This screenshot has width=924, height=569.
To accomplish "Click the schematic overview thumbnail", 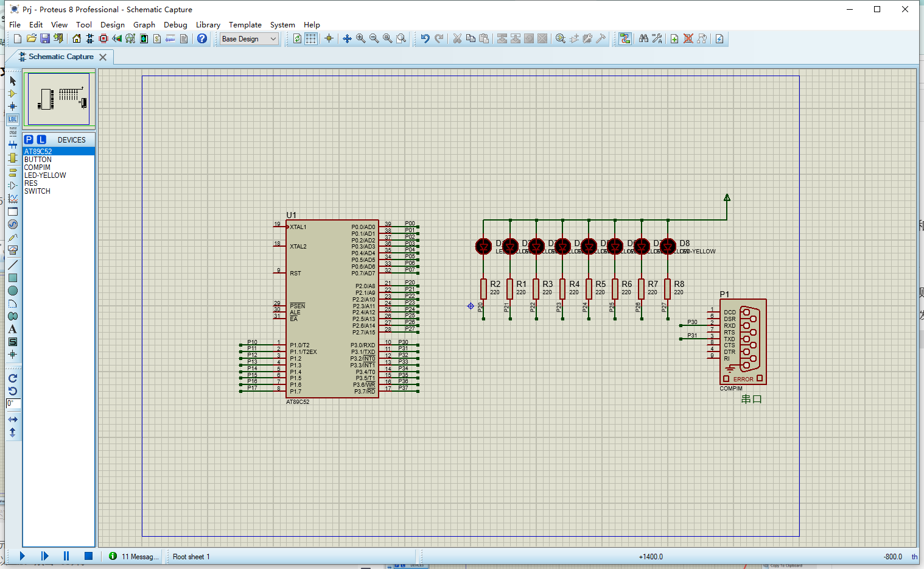I will (58, 99).
